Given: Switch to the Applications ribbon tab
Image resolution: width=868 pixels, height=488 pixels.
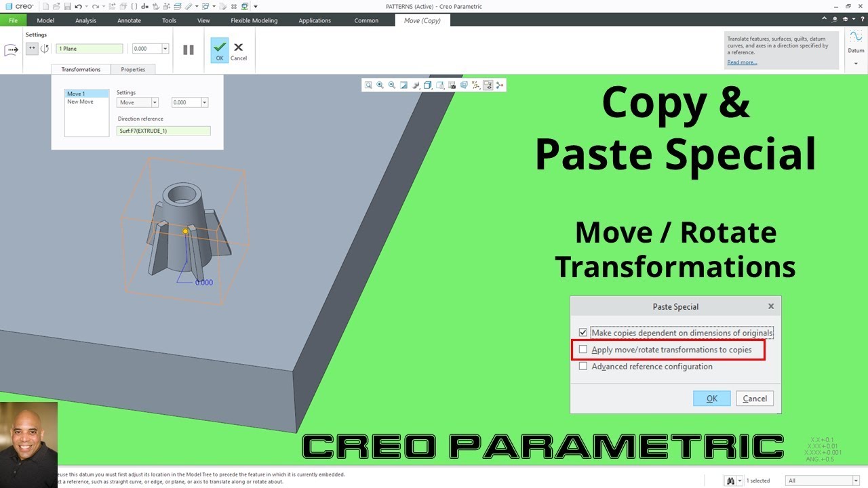Looking at the screenshot, I should coord(315,20).
